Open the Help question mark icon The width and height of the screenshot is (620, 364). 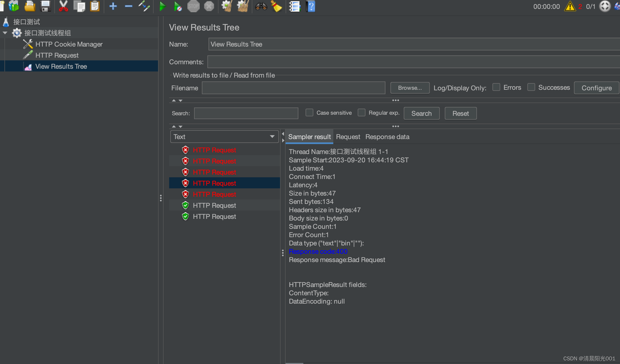coord(311,6)
